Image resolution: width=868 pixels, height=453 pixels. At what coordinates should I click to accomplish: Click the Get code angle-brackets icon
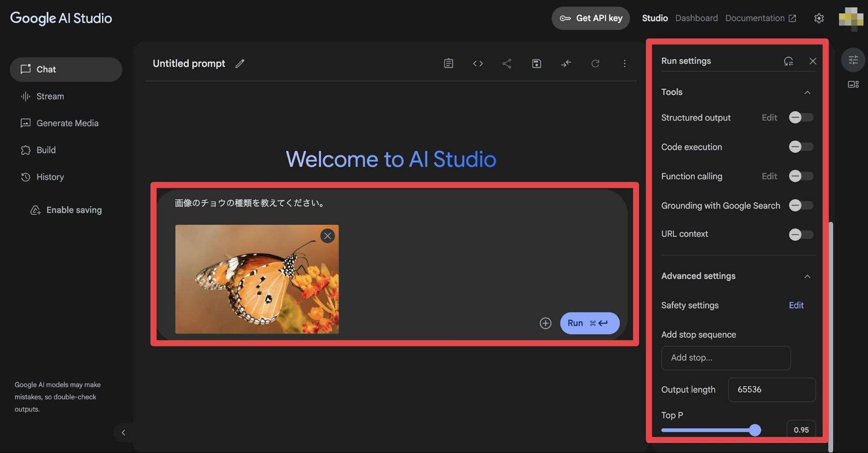click(478, 64)
